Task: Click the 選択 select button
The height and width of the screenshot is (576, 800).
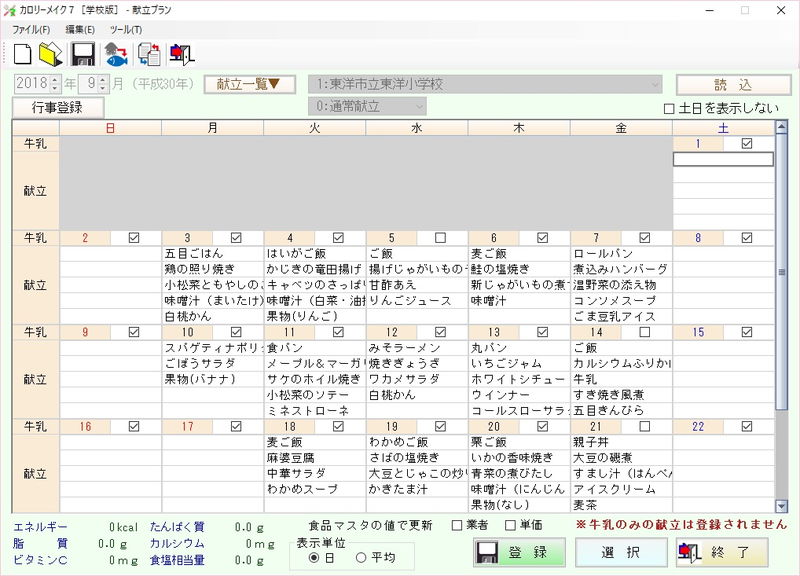Action: tap(621, 552)
